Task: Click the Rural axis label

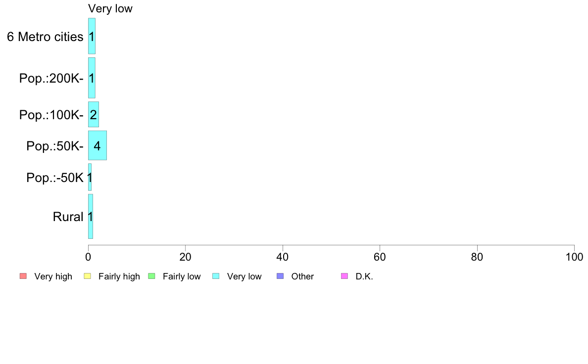Action: click(x=68, y=217)
